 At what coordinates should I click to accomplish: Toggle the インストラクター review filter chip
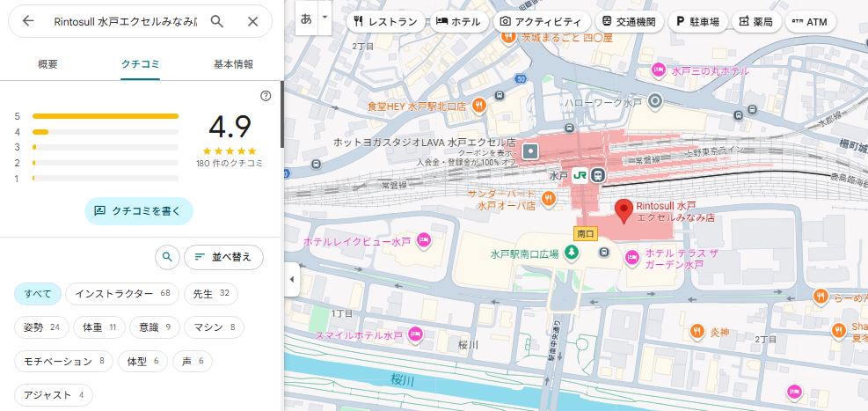coord(122,293)
